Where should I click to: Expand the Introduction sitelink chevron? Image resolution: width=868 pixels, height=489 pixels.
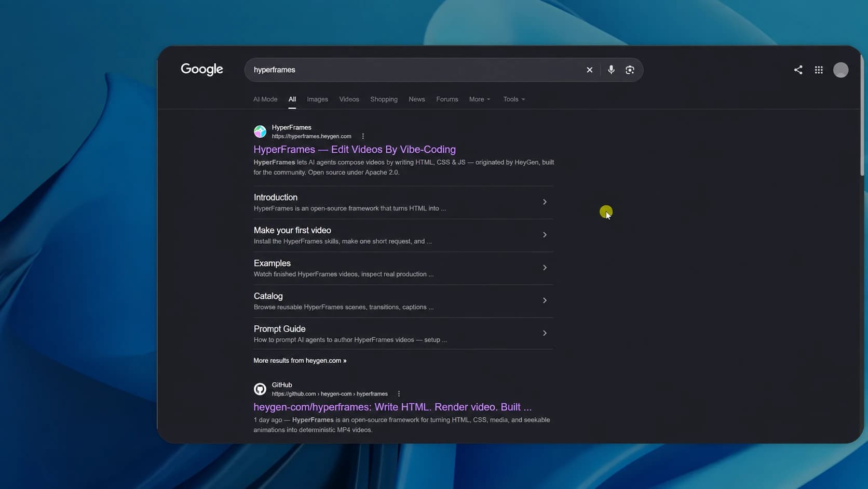545,202
